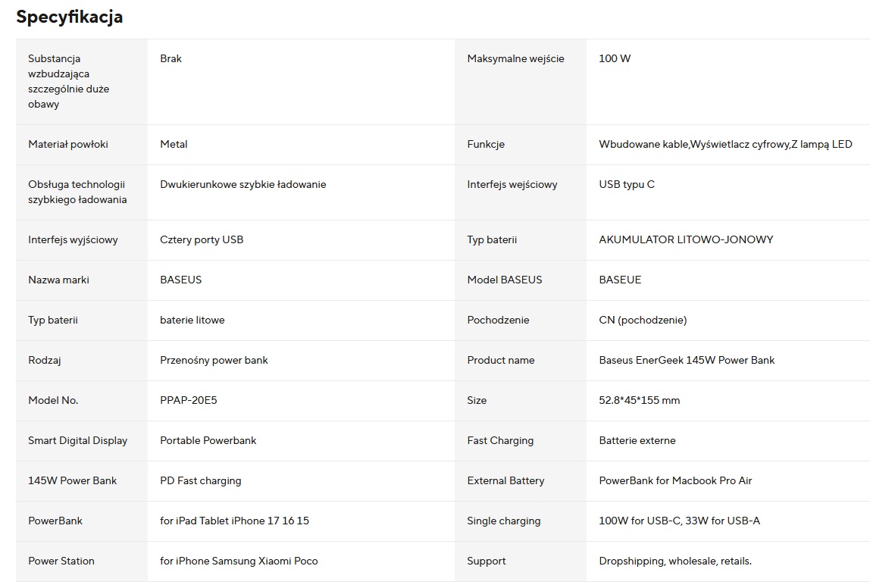Click the Specyfikacja heading
The image size is (870, 588).
(x=70, y=17)
